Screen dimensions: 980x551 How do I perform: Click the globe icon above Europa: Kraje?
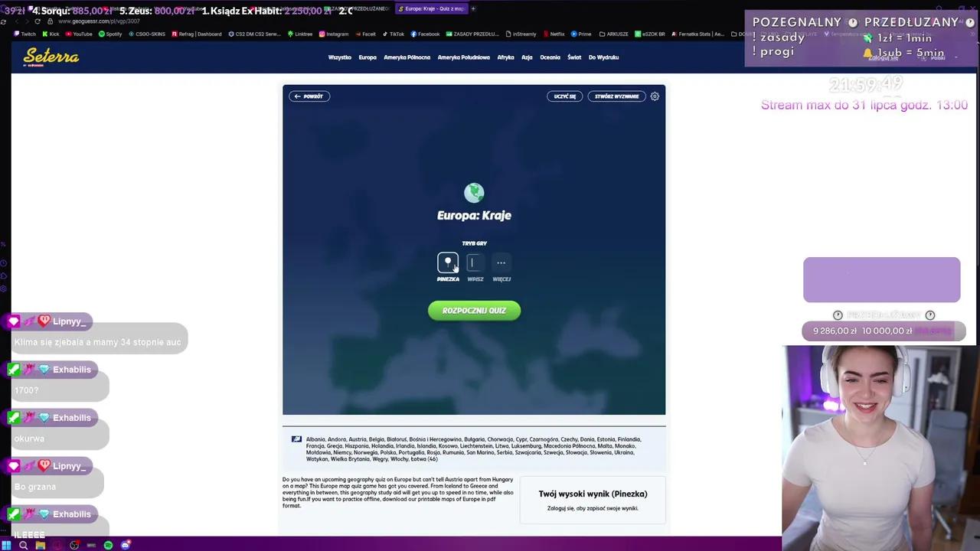click(x=474, y=192)
